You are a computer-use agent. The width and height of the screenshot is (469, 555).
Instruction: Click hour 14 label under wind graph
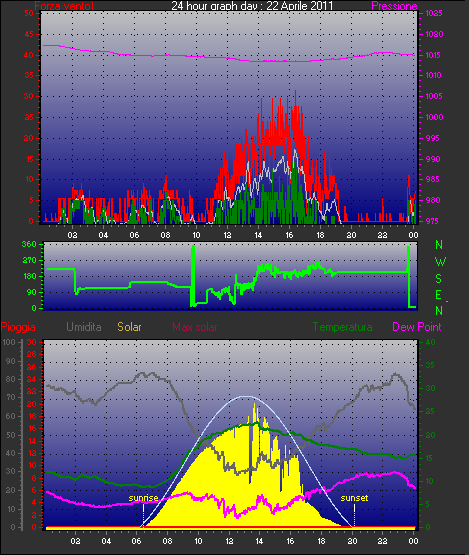pos(258,235)
